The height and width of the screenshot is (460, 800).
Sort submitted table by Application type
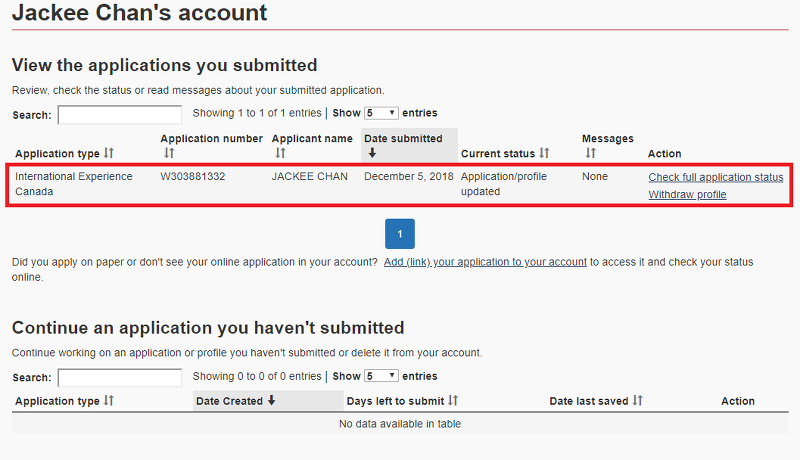(109, 153)
